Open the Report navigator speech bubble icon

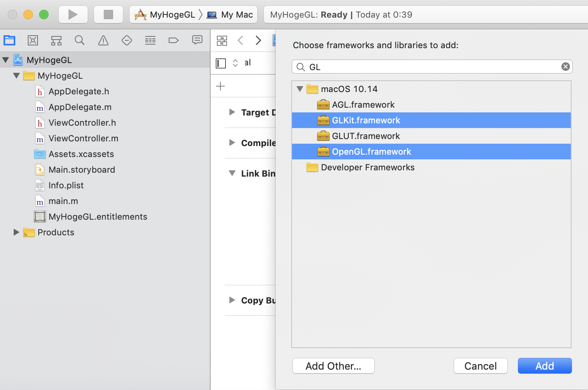tap(197, 40)
